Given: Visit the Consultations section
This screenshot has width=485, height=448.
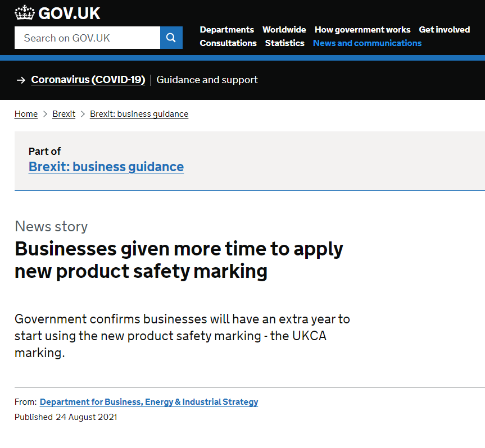Looking at the screenshot, I should click(x=228, y=43).
